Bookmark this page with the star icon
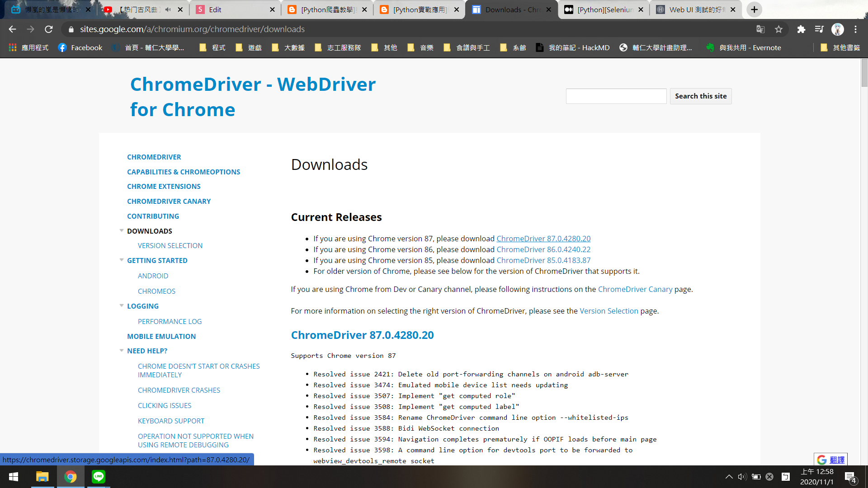 click(778, 29)
